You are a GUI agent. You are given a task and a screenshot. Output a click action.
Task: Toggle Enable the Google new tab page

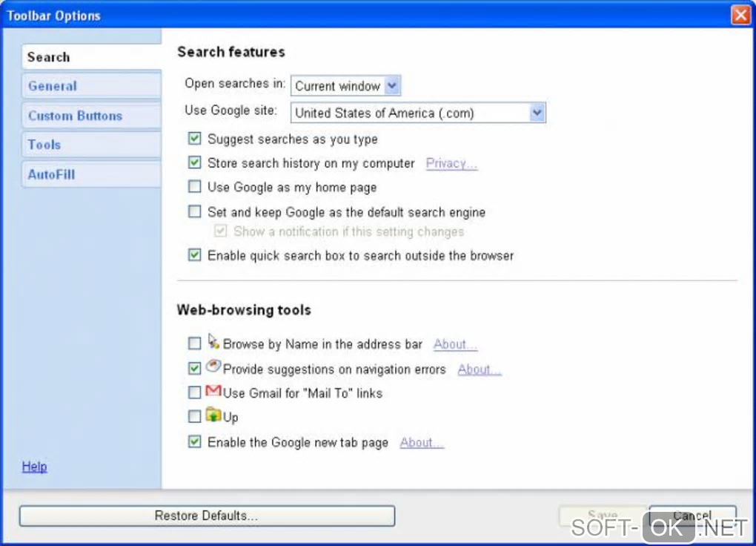194,441
